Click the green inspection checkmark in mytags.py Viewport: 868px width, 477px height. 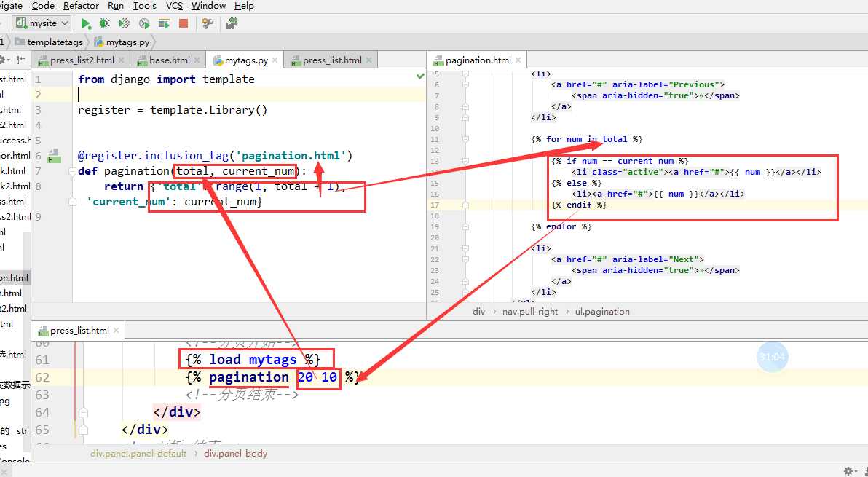point(420,76)
